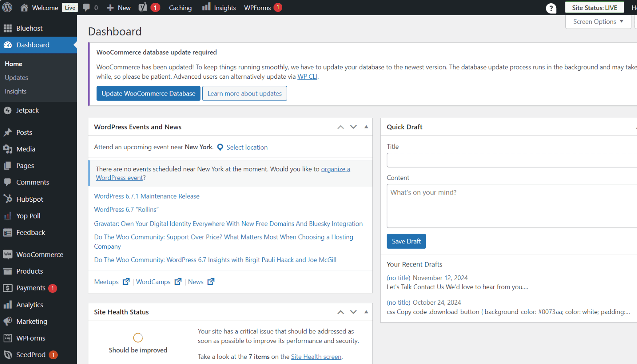Click the Update WooCommerce Database button

[x=148, y=93]
